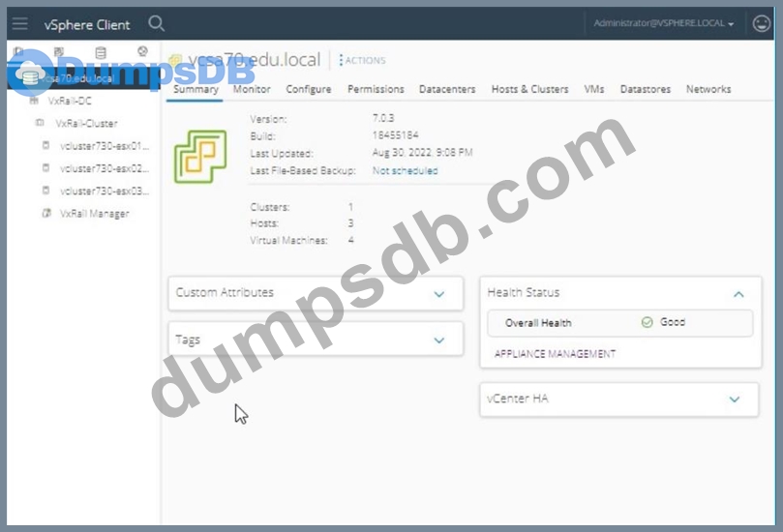The width and height of the screenshot is (783, 532).
Task: Switch to VMs and Templates inventory view icon
Action: click(x=59, y=51)
